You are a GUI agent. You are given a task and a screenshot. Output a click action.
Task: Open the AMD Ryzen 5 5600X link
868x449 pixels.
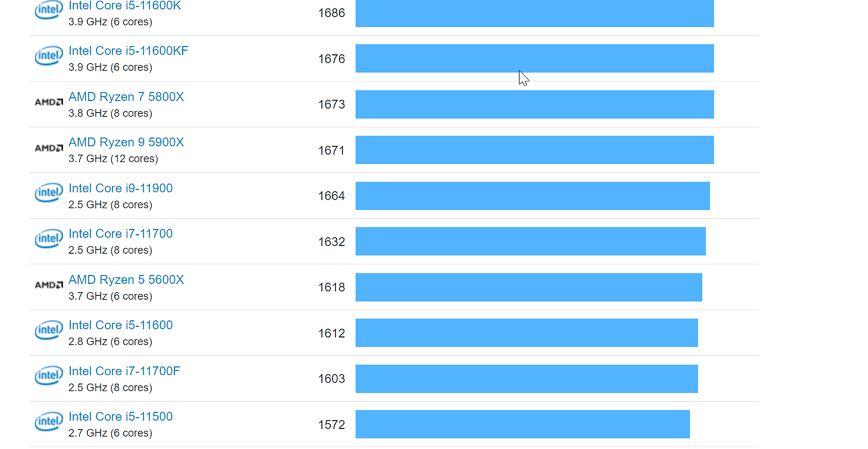[x=126, y=280]
